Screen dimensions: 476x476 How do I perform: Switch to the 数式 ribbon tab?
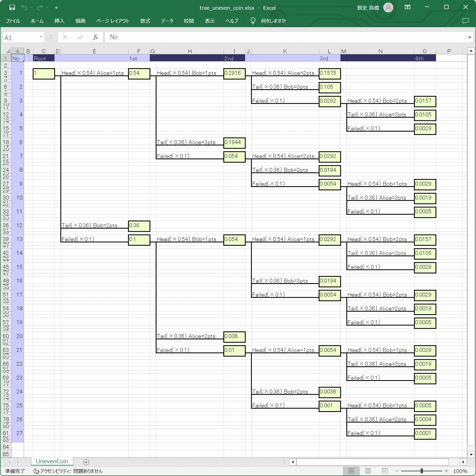coord(145,20)
